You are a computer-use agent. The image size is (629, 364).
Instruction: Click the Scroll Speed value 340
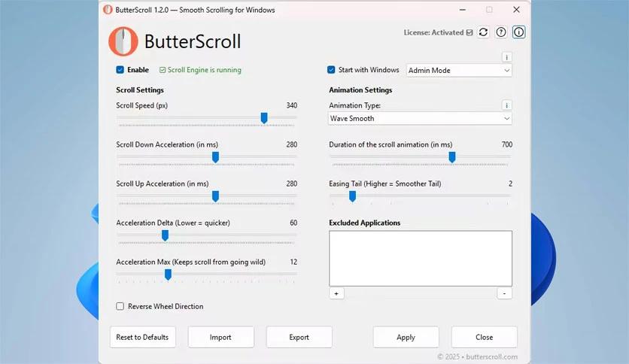coord(292,105)
